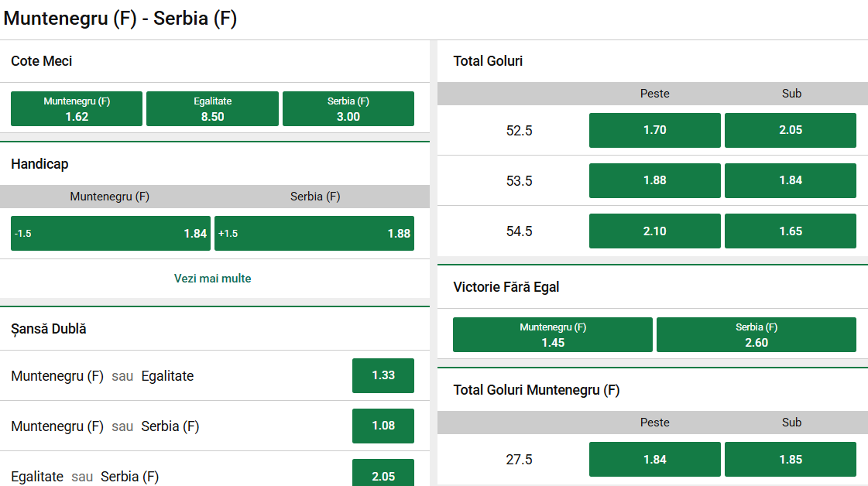Bet Sub 52.5 total goluri at 2.05
This screenshot has height=486, width=868.
click(x=790, y=130)
